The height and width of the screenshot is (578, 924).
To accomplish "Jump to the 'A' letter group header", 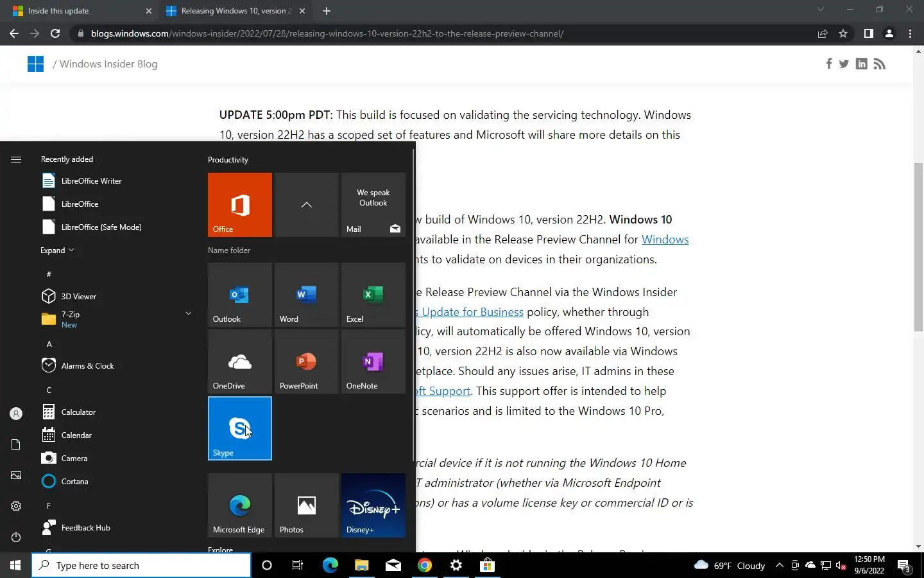I will (x=49, y=344).
